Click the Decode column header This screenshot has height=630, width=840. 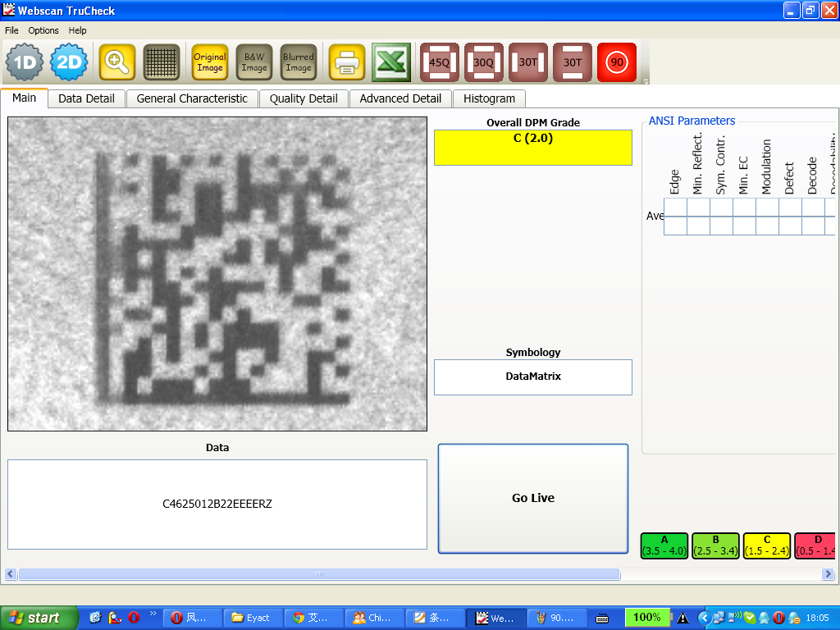pyautogui.click(x=812, y=176)
